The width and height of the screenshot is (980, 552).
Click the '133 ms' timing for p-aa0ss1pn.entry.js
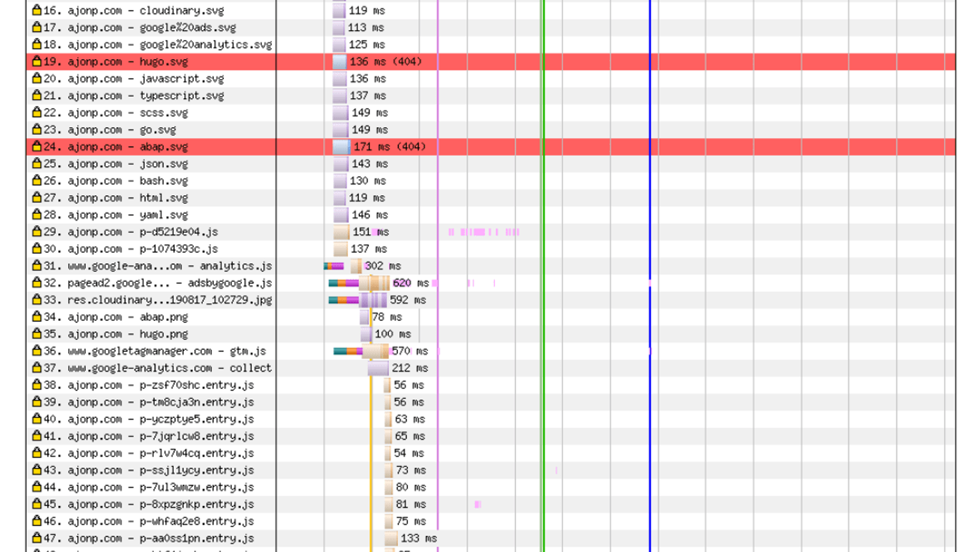(x=418, y=538)
